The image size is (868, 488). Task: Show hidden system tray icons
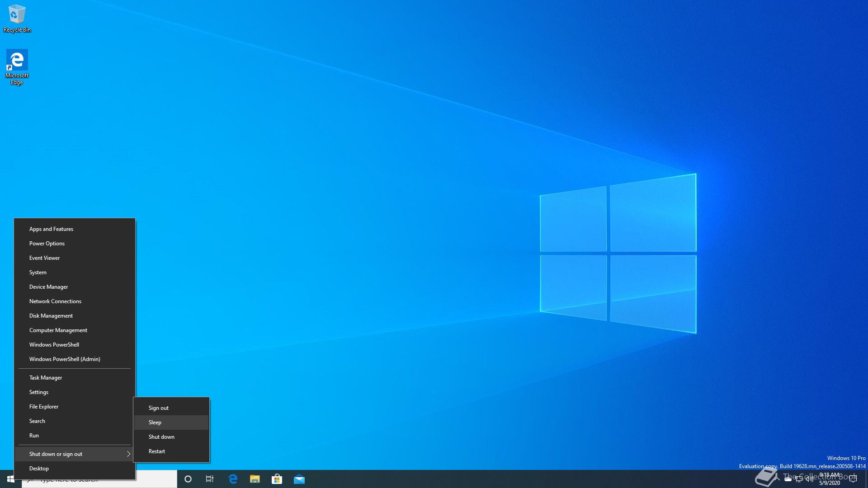(x=777, y=479)
